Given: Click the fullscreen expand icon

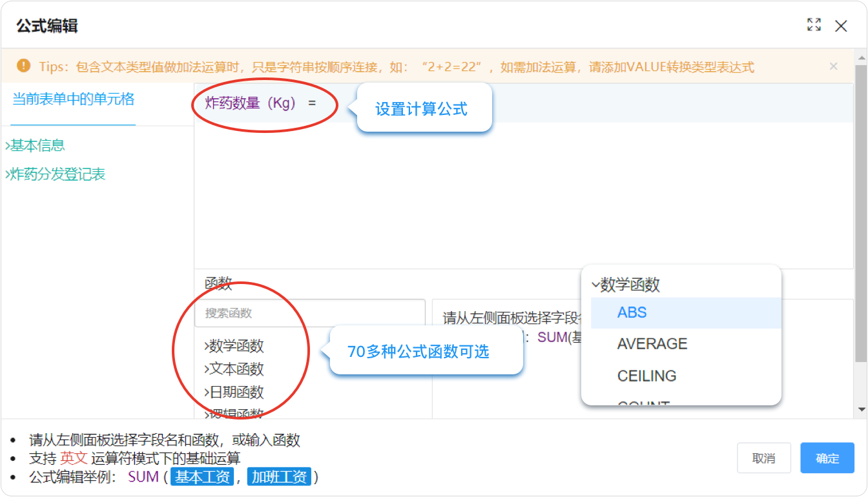Looking at the screenshot, I should (x=814, y=25).
